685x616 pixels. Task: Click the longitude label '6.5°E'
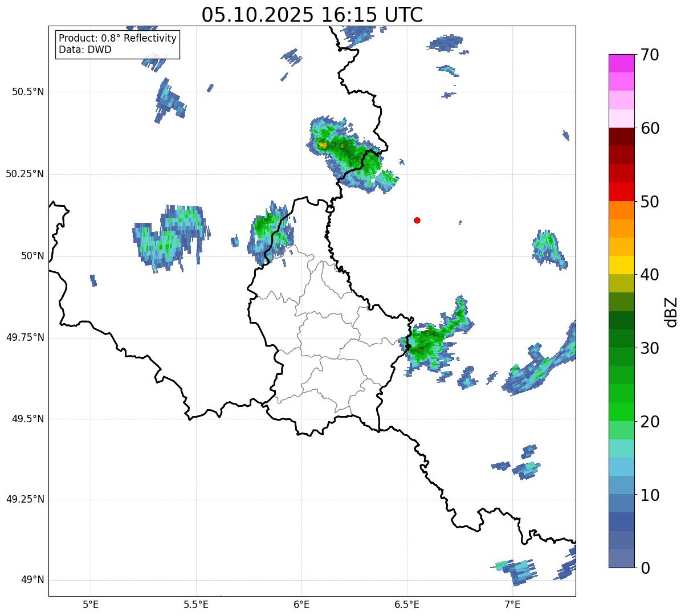pyautogui.click(x=407, y=604)
